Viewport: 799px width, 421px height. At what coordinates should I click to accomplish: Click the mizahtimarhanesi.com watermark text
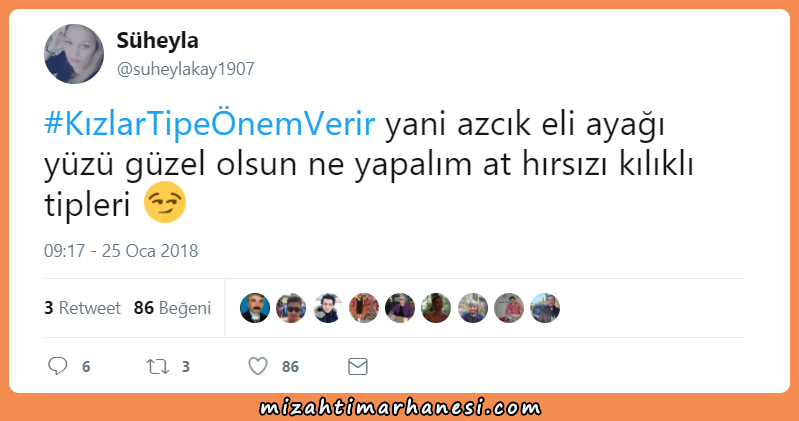(400, 408)
